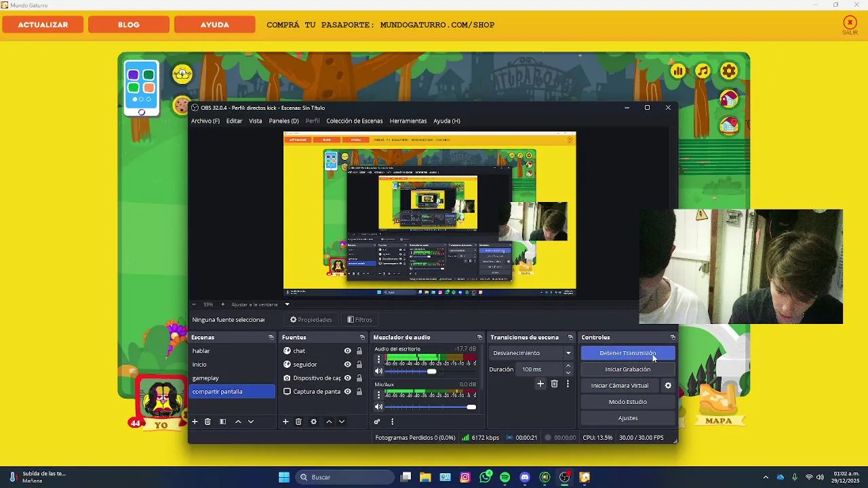Mute Audio del escritorio speaker icon
The width and height of the screenshot is (868, 488).
[x=379, y=371]
